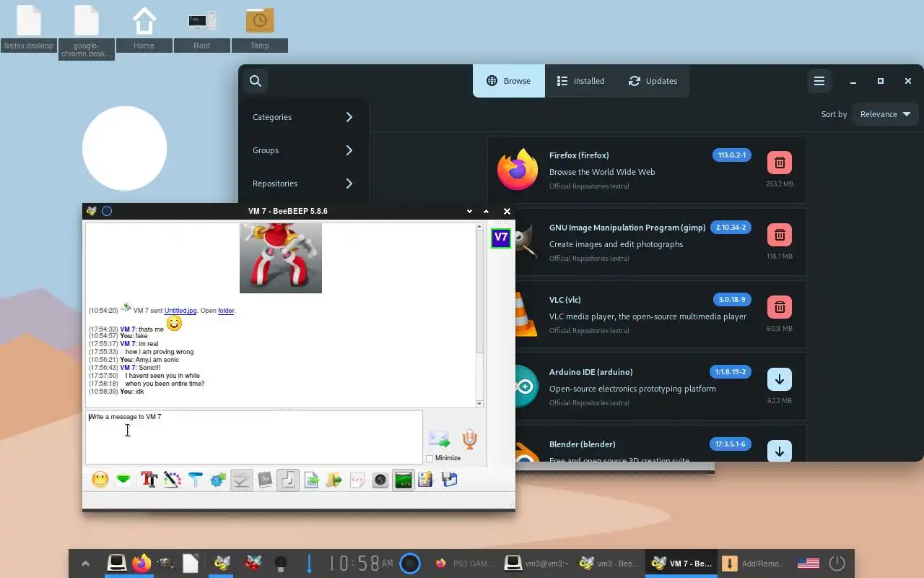The width and height of the screenshot is (924, 578).
Task: Expand the Groups list
Action: coord(303,150)
